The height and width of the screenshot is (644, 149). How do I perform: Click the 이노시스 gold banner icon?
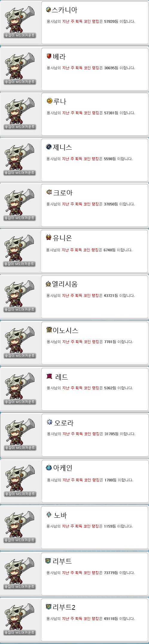(x=49, y=330)
